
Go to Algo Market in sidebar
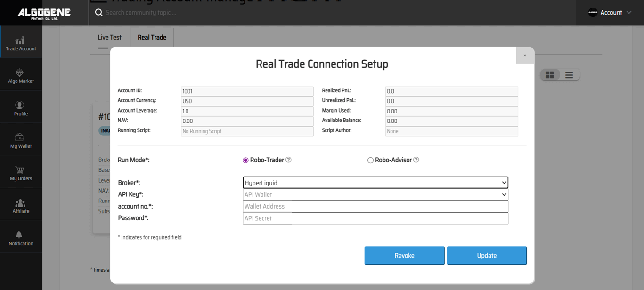tap(21, 76)
